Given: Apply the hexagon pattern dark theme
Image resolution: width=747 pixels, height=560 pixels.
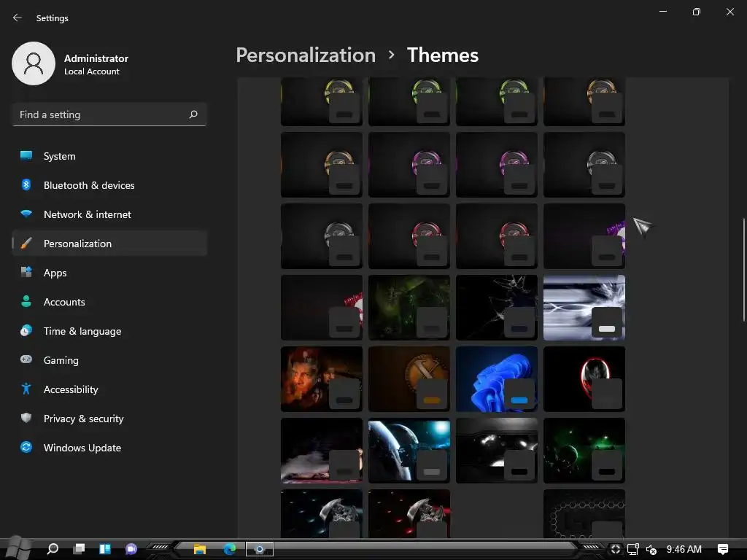Looking at the screenshot, I should coord(584,513).
